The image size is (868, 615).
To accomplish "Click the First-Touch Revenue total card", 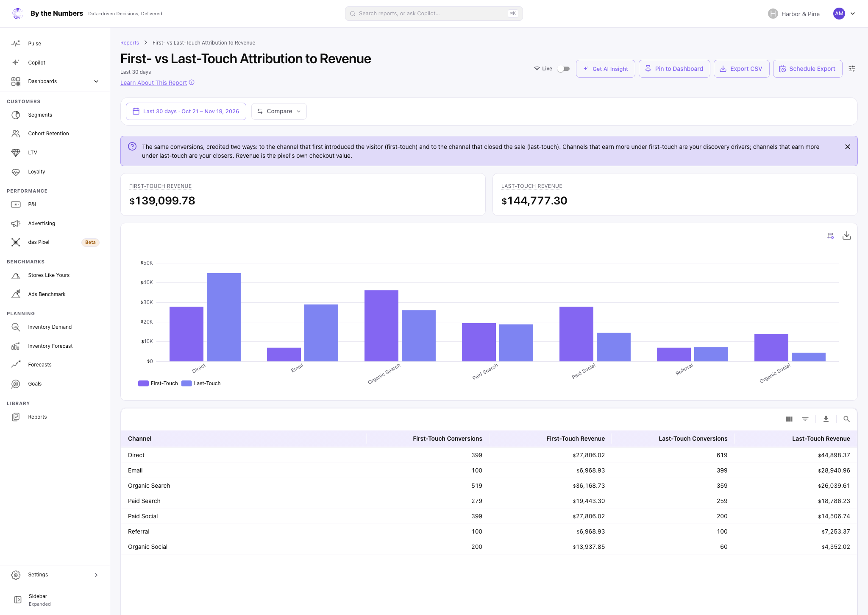I will click(x=303, y=194).
